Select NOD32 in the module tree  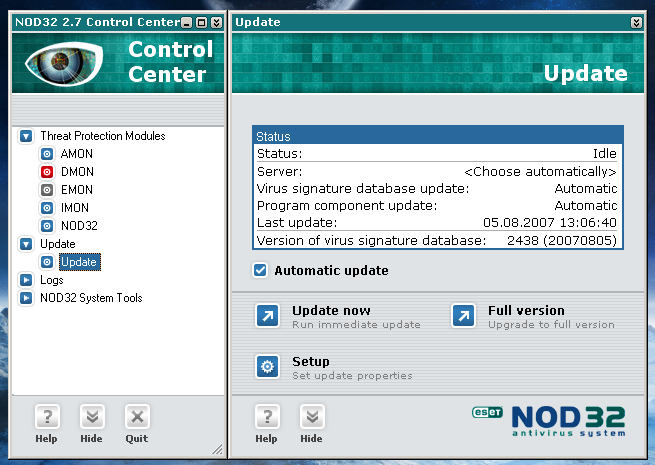click(79, 226)
